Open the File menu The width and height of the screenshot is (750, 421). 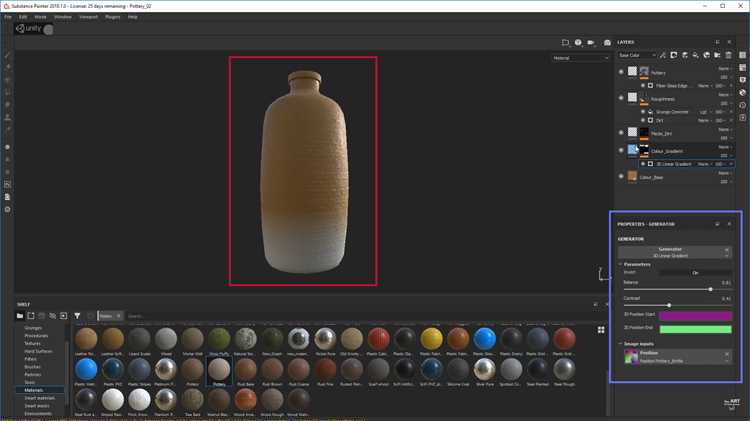pyautogui.click(x=8, y=17)
